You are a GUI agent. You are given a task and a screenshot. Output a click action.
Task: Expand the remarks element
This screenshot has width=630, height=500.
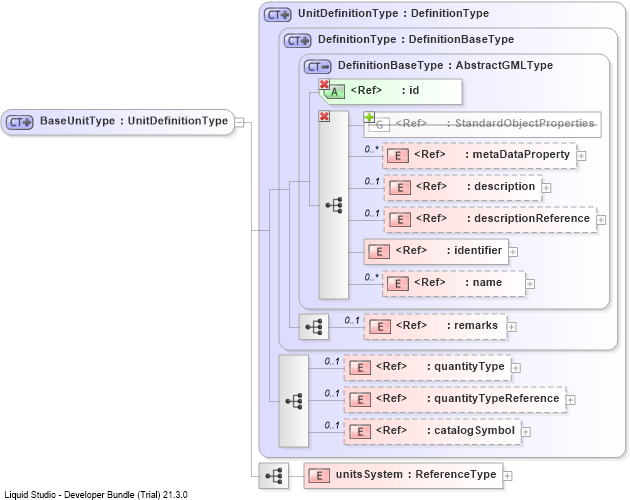pos(511,327)
